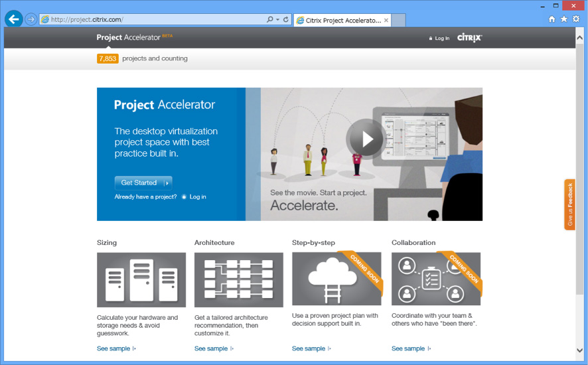Click the Collaboration heading

click(x=413, y=243)
